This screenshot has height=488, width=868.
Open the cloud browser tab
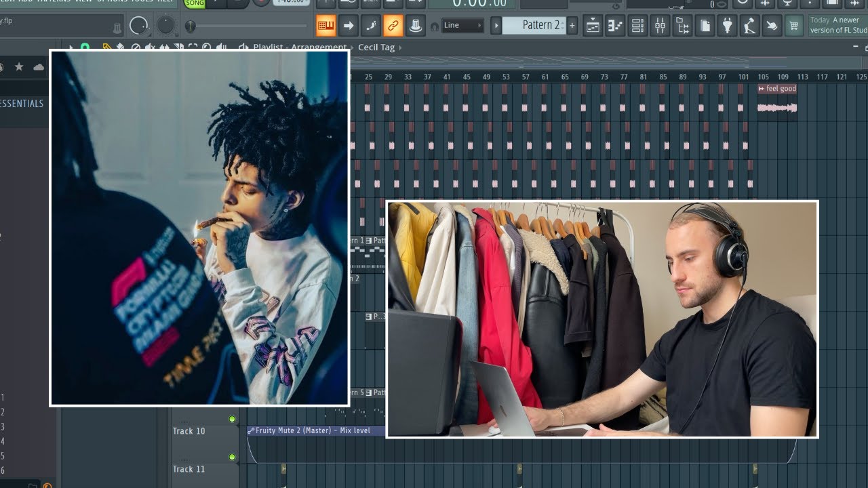pyautogui.click(x=39, y=66)
